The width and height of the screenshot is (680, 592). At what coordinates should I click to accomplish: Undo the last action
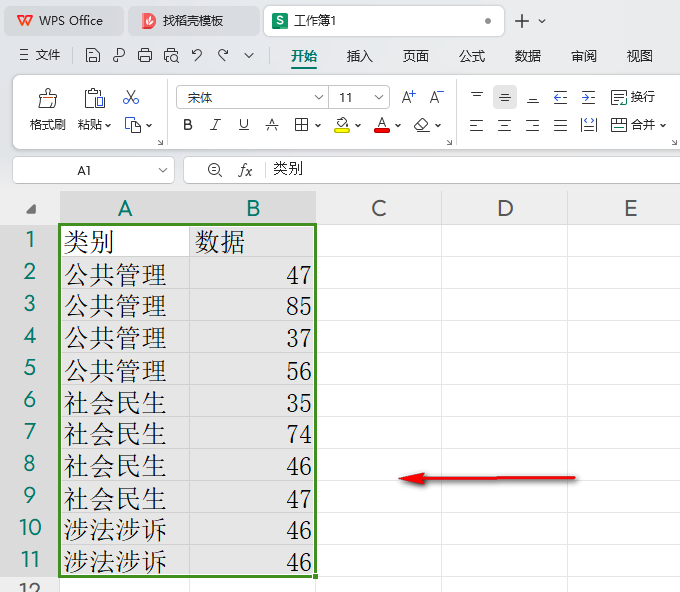(x=197, y=56)
